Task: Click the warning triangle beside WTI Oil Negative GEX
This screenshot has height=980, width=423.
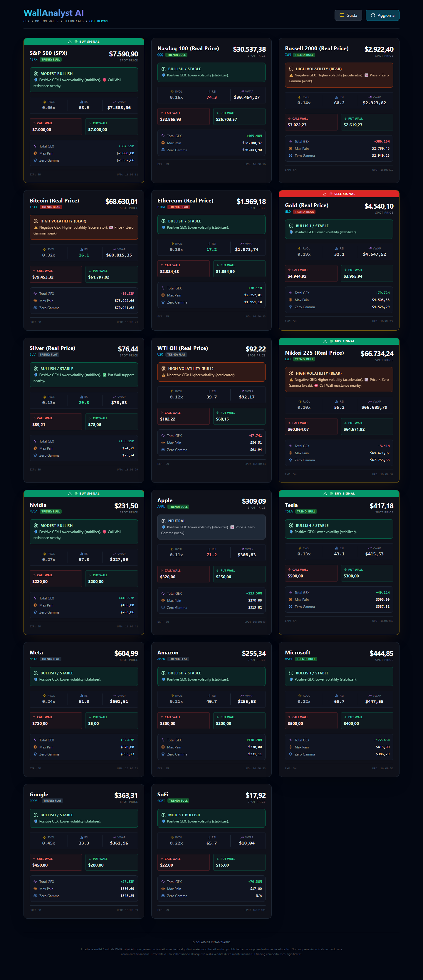Action: coord(164,375)
